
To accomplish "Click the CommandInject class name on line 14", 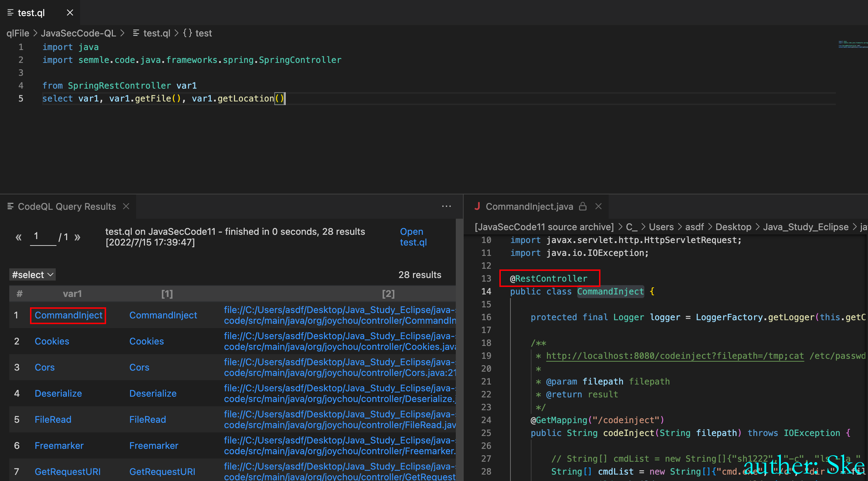I will tap(610, 292).
